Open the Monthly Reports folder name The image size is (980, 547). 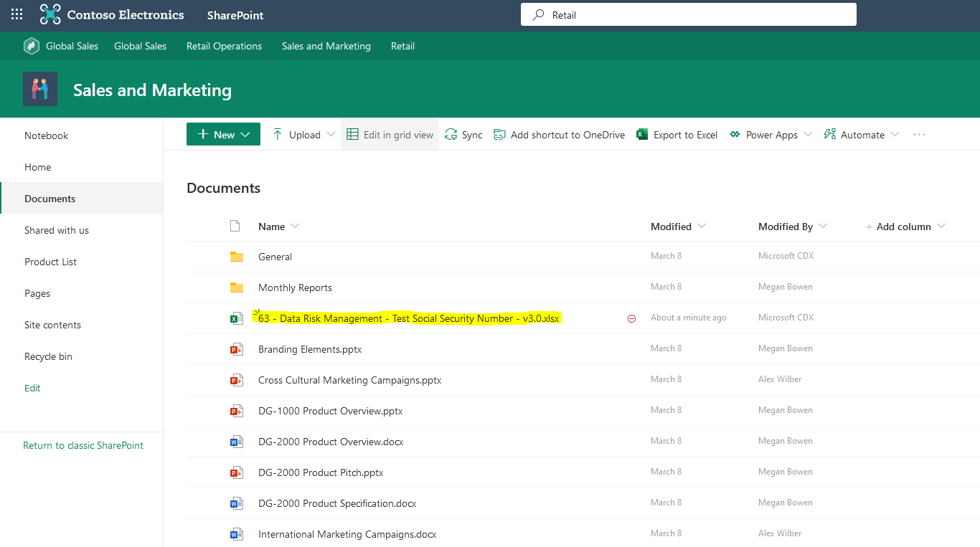(x=295, y=287)
